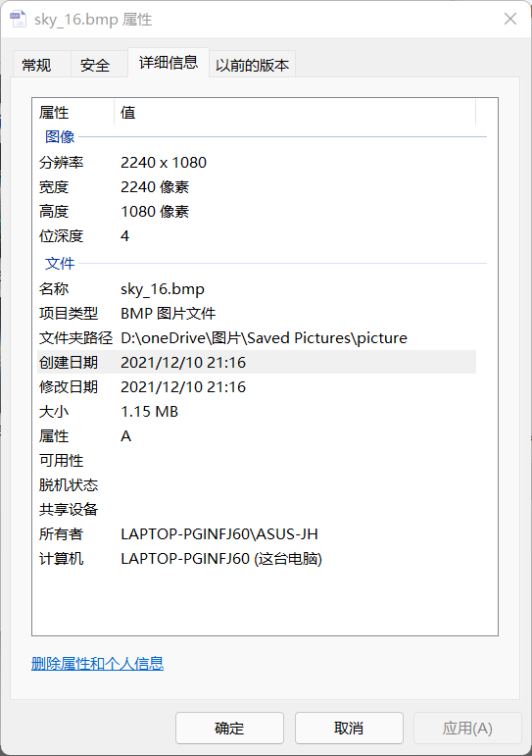Select the 文件 group heading
The width and height of the screenshot is (532, 756).
[x=60, y=263]
